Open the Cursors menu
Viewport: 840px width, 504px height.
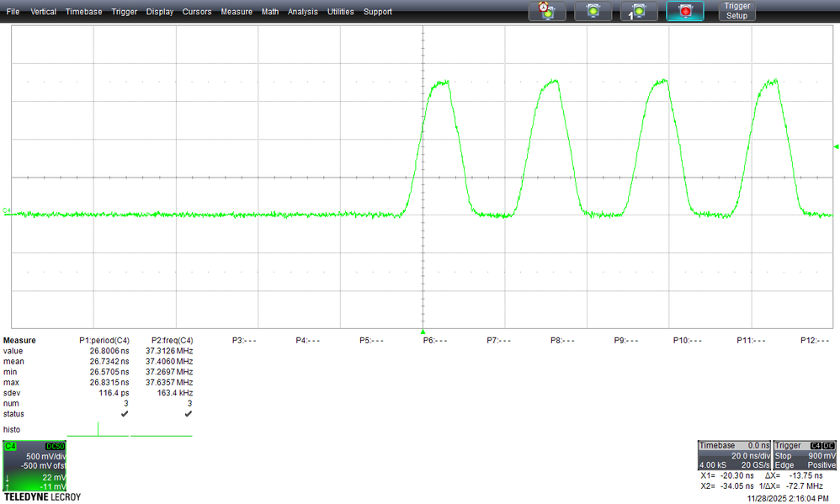(x=197, y=11)
